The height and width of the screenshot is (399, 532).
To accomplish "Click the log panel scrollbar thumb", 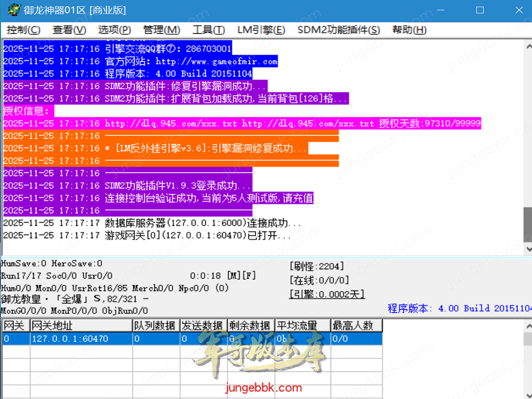I will [527, 222].
